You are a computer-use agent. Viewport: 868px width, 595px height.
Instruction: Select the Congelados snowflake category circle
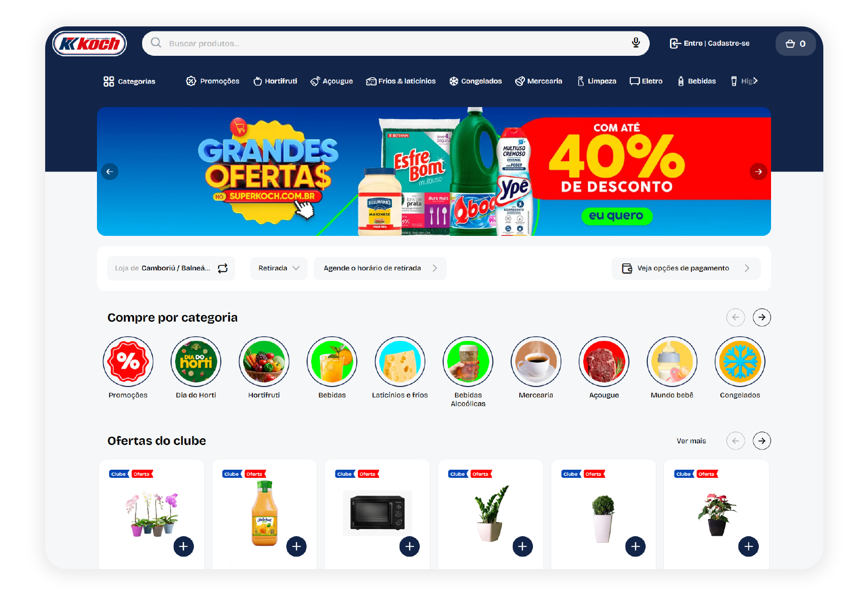[740, 362]
